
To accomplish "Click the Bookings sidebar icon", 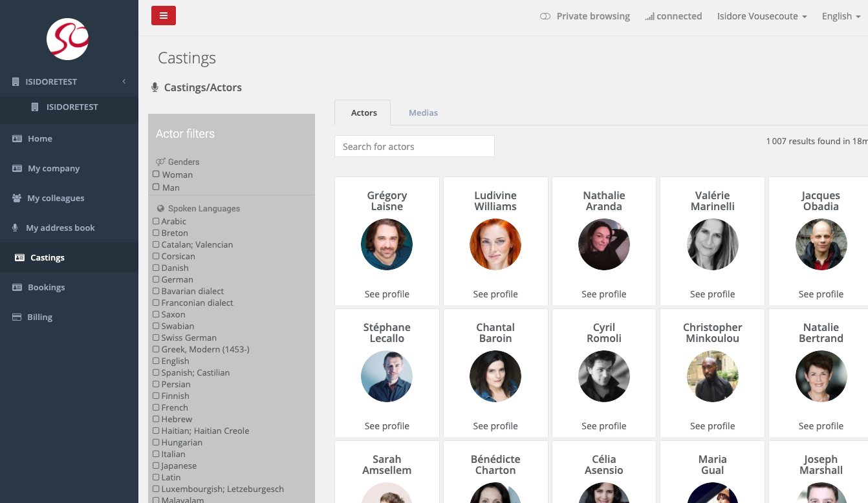I will point(17,287).
